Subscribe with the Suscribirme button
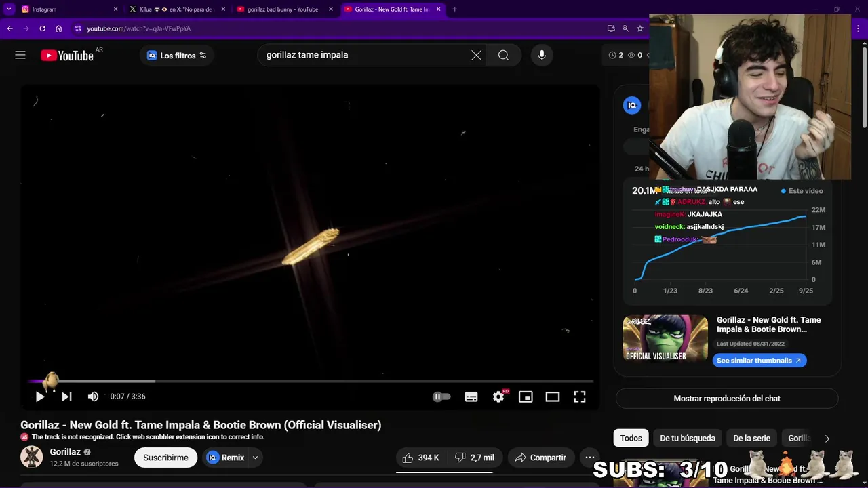Image resolution: width=868 pixels, height=488 pixels. point(165,457)
